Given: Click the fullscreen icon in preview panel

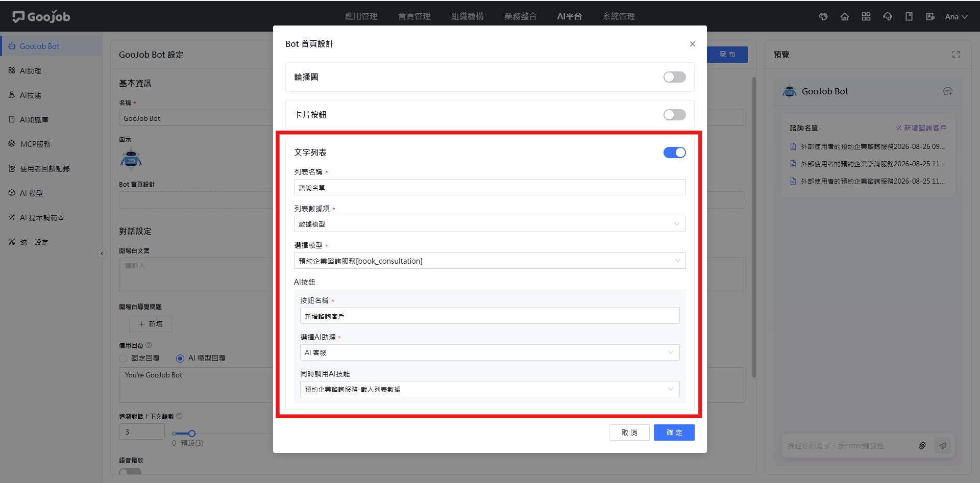Looking at the screenshot, I should tap(956, 55).
